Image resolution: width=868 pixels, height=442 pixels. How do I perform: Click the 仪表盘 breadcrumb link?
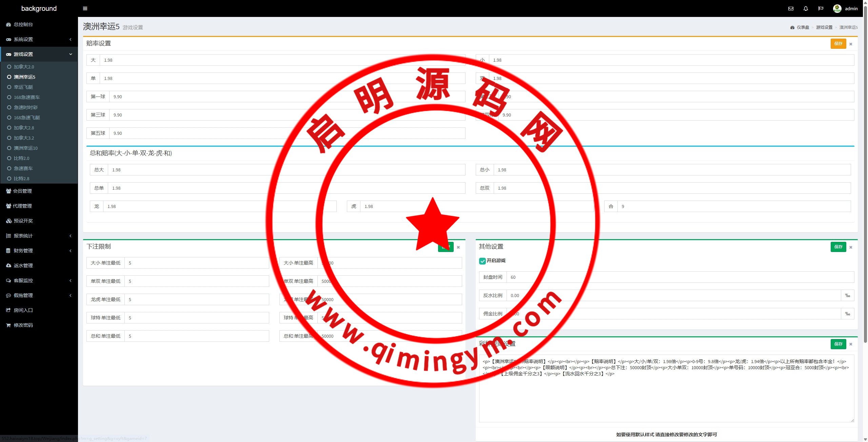(803, 27)
